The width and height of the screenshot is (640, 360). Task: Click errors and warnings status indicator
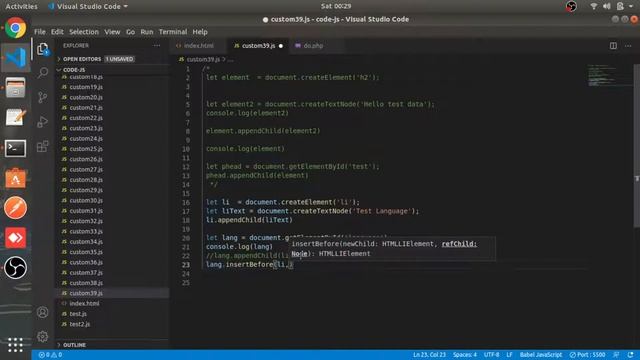(x=50, y=355)
